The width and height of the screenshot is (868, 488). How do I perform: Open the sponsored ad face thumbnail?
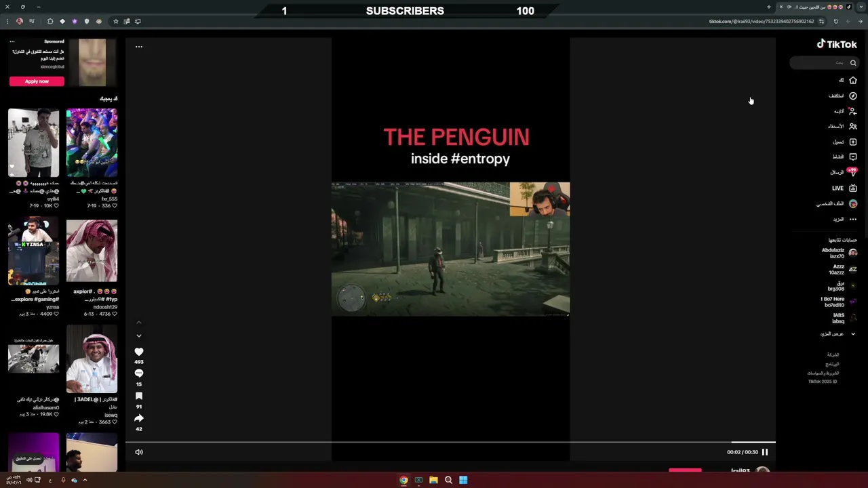coord(92,62)
